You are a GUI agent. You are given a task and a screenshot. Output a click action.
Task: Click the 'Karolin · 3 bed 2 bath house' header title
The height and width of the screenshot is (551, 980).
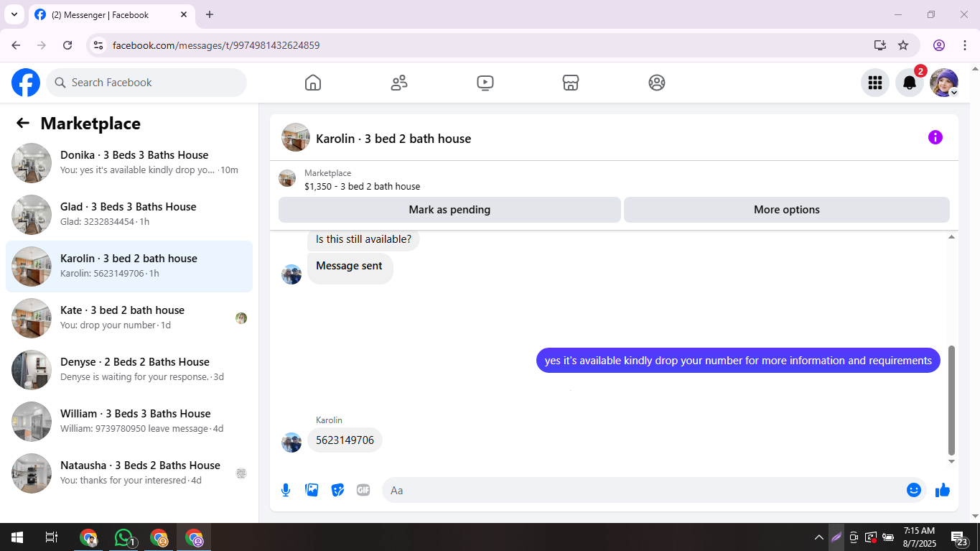(x=393, y=139)
